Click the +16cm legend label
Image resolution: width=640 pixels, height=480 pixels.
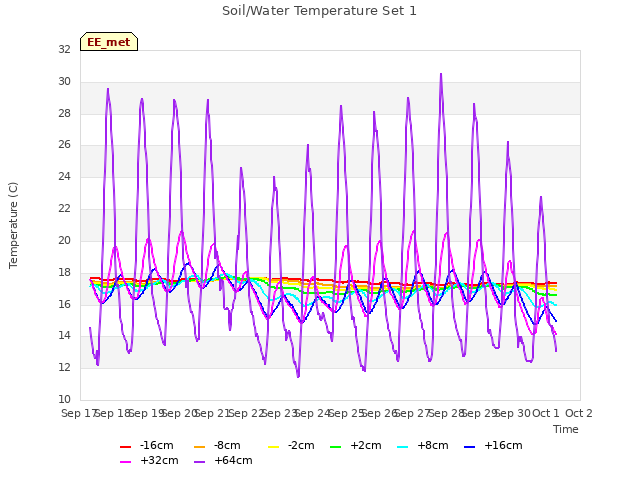point(503,445)
